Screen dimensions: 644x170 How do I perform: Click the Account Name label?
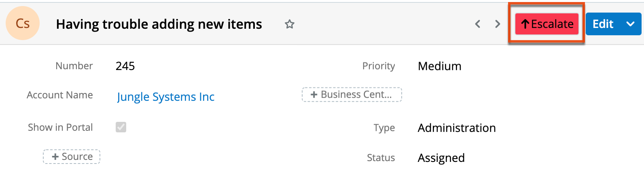[60, 95]
